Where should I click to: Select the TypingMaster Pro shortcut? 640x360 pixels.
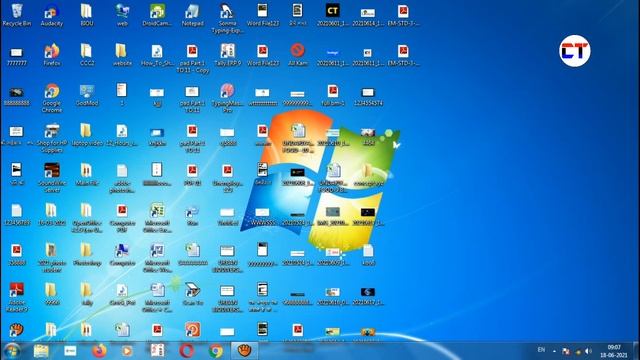[227, 98]
